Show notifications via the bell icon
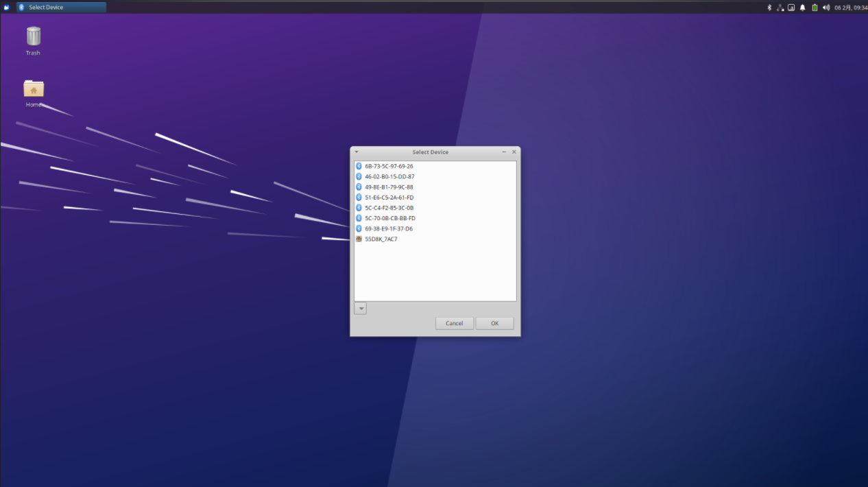The width and height of the screenshot is (868, 487). pos(803,8)
